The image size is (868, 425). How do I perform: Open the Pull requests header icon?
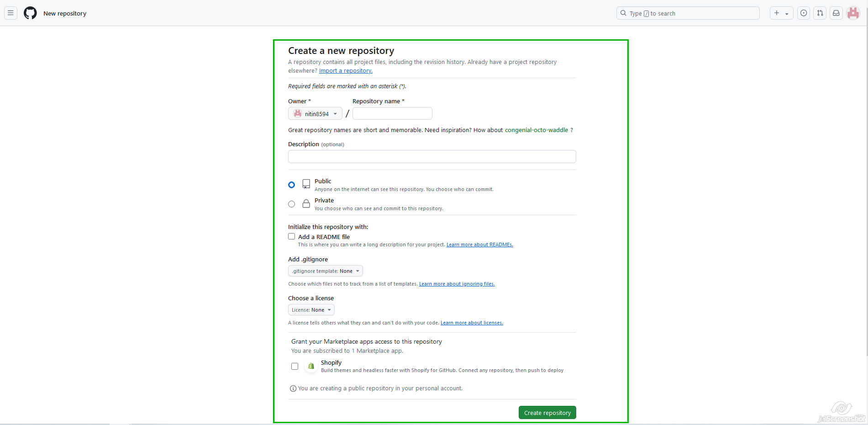(x=820, y=13)
